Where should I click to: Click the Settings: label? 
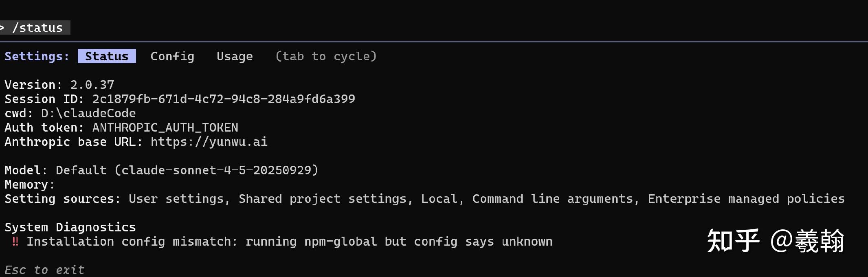point(36,56)
